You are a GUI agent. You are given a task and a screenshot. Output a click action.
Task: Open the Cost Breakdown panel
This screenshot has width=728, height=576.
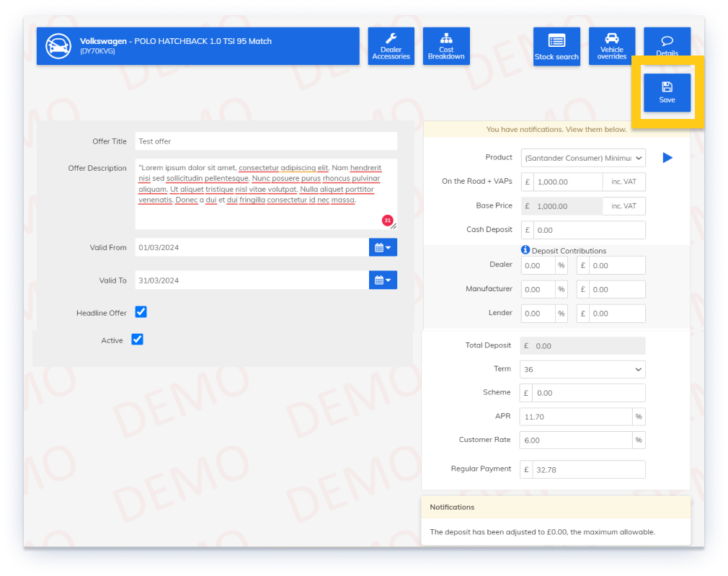pos(446,46)
